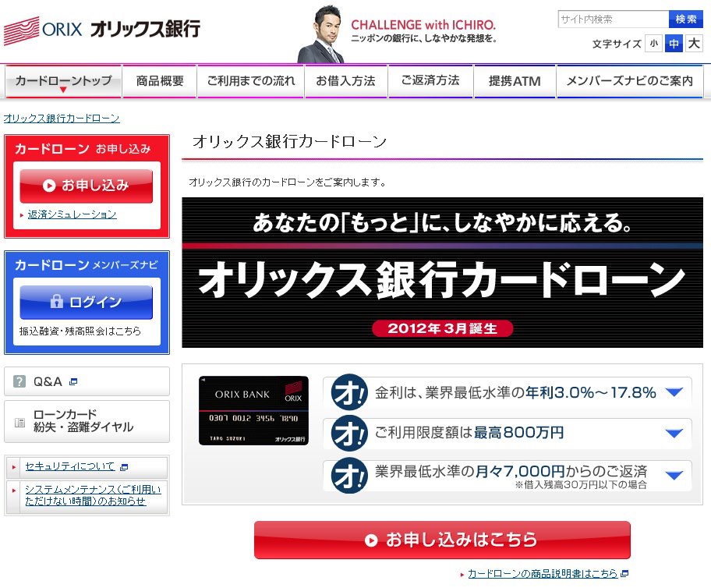Image resolution: width=711 pixels, height=588 pixels.
Task: Click the オ! badge beside 最高800万円
Action: [x=348, y=434]
